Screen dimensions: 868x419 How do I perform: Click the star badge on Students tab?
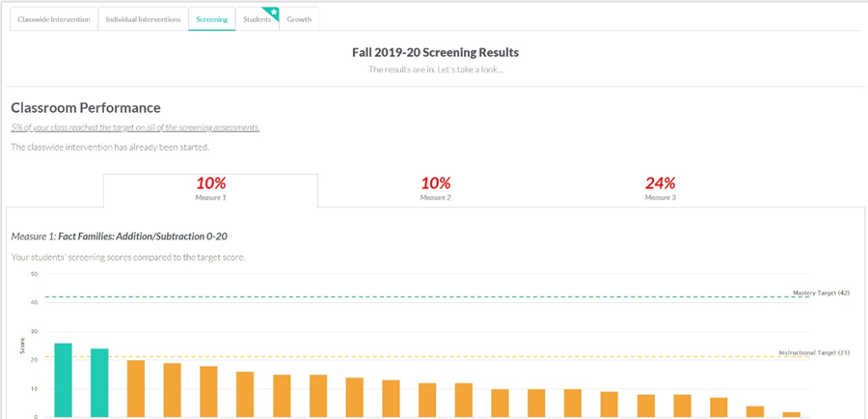click(272, 14)
